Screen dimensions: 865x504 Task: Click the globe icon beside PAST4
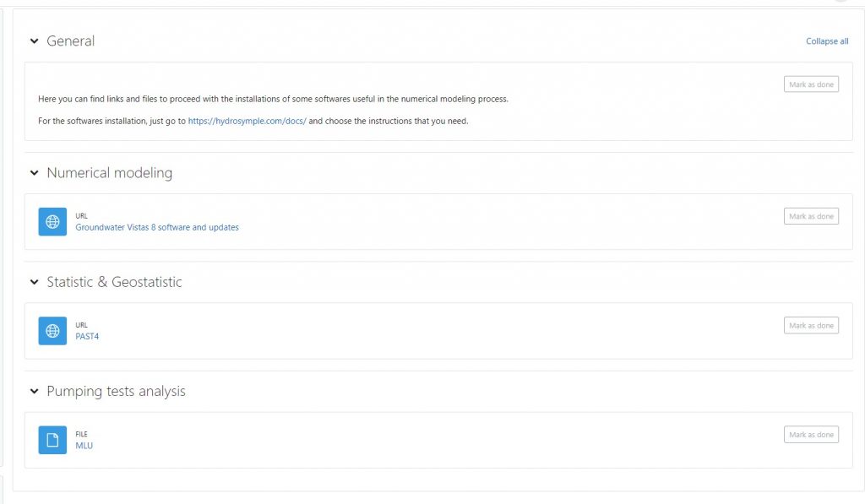pyautogui.click(x=52, y=331)
